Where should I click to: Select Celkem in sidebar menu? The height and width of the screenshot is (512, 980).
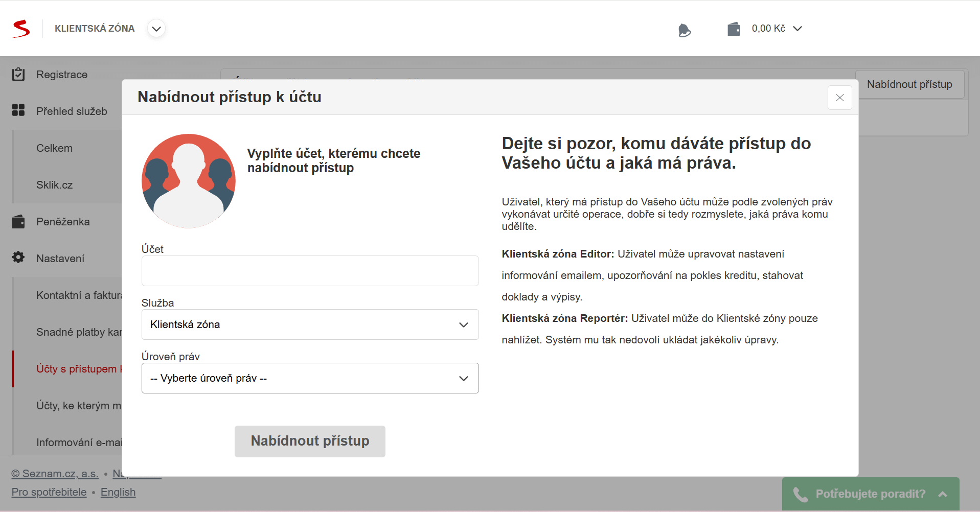[x=55, y=148]
